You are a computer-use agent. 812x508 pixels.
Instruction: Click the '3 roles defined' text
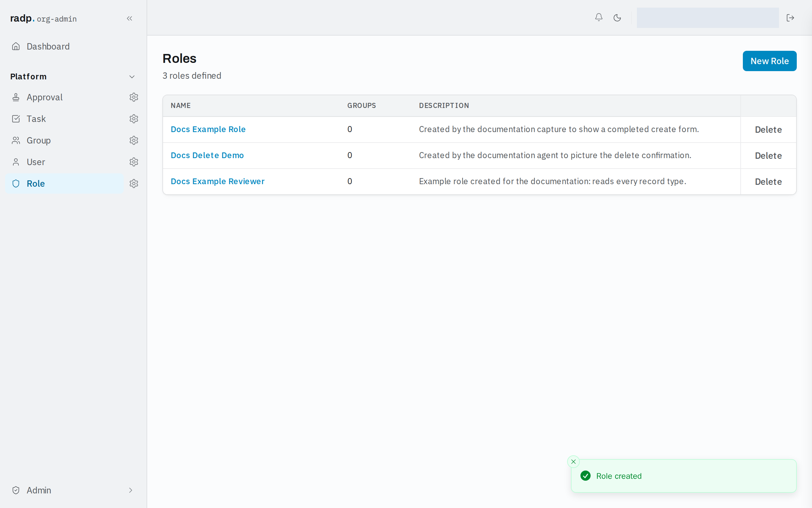point(192,76)
